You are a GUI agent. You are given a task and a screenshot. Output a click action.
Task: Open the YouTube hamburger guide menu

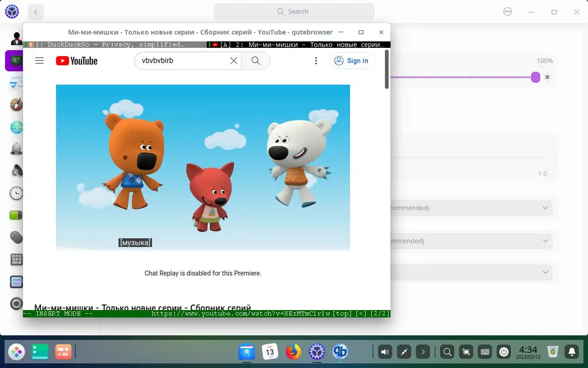(x=40, y=61)
